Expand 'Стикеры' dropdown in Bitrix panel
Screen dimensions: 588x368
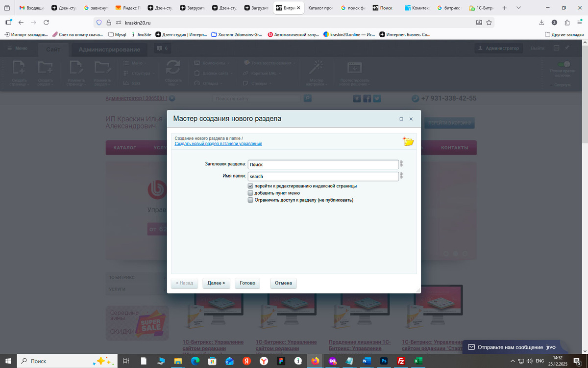pyautogui.click(x=257, y=83)
